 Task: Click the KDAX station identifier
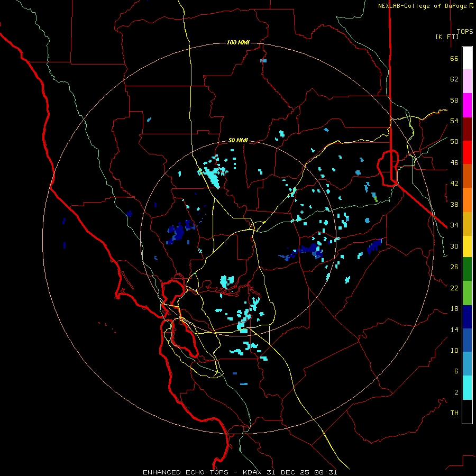pos(253,472)
